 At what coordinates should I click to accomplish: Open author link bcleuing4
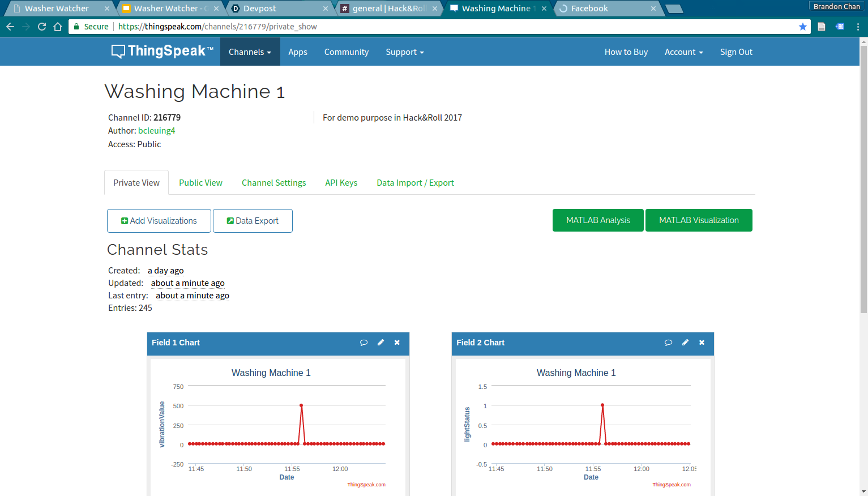tap(157, 130)
